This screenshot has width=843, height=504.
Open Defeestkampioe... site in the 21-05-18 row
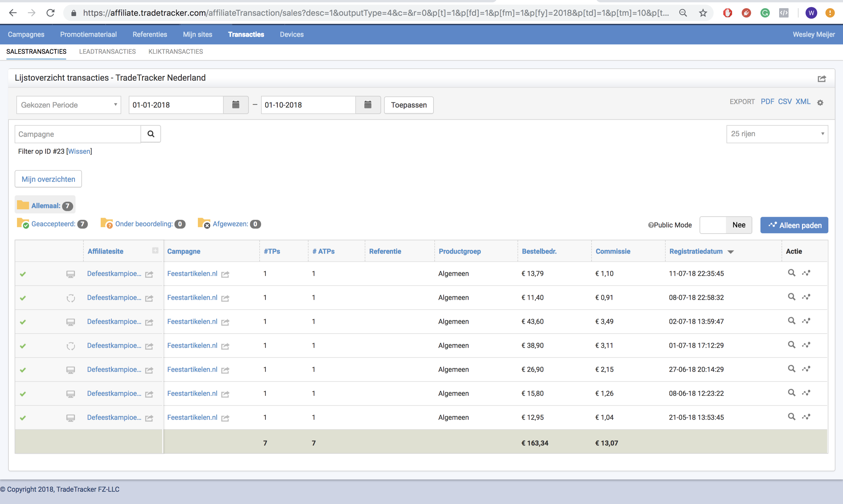click(114, 417)
